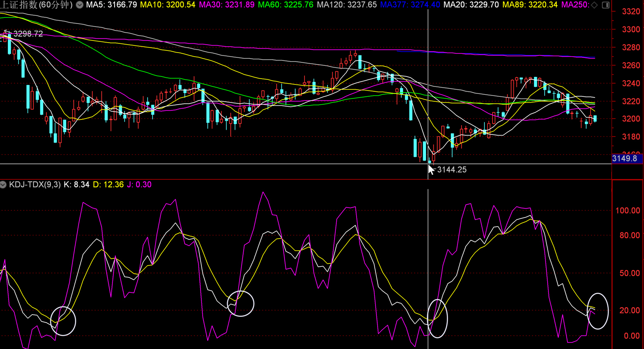Click the 上证指数(60分钟) chart title
Image resolution: width=644 pixels, height=349 pixels.
[x=36, y=5]
